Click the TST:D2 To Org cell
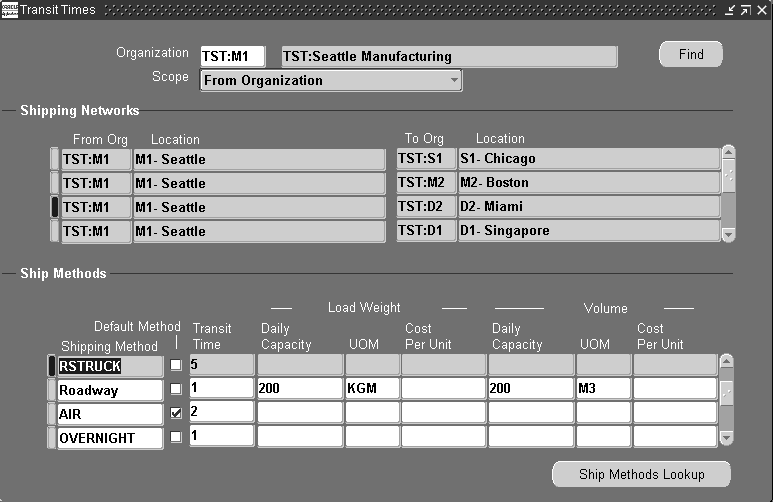 (x=426, y=206)
